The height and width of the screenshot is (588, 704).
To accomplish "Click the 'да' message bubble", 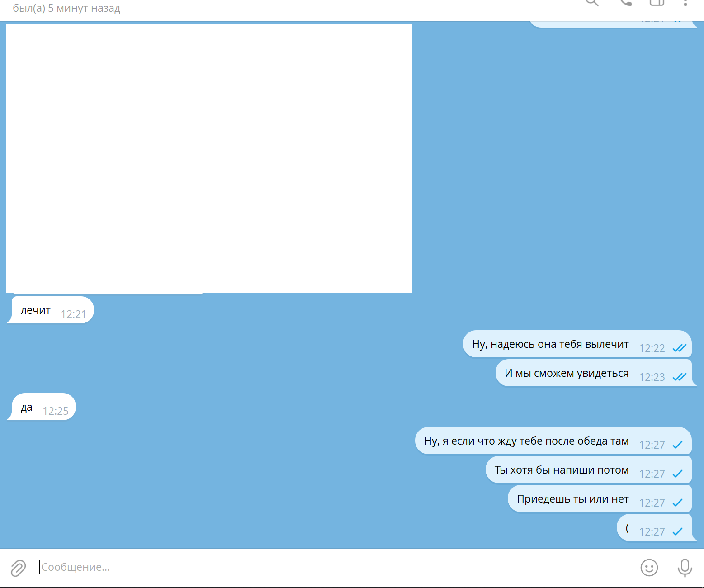I will [27, 407].
